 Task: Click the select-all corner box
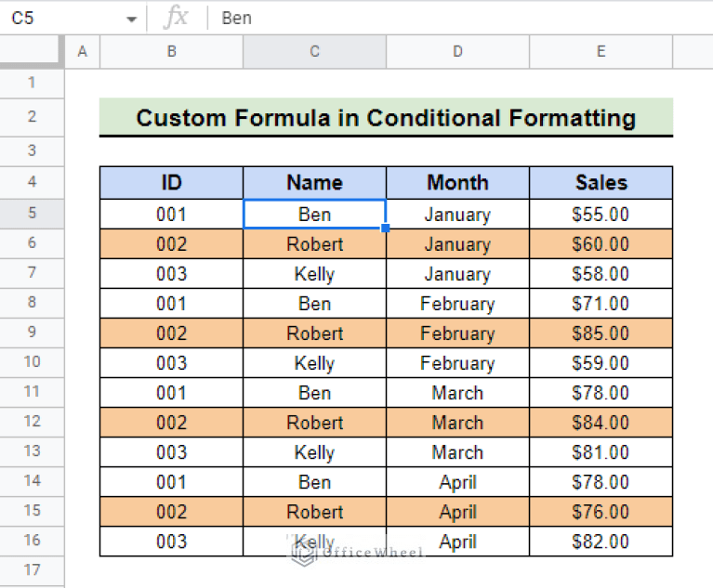coord(30,51)
